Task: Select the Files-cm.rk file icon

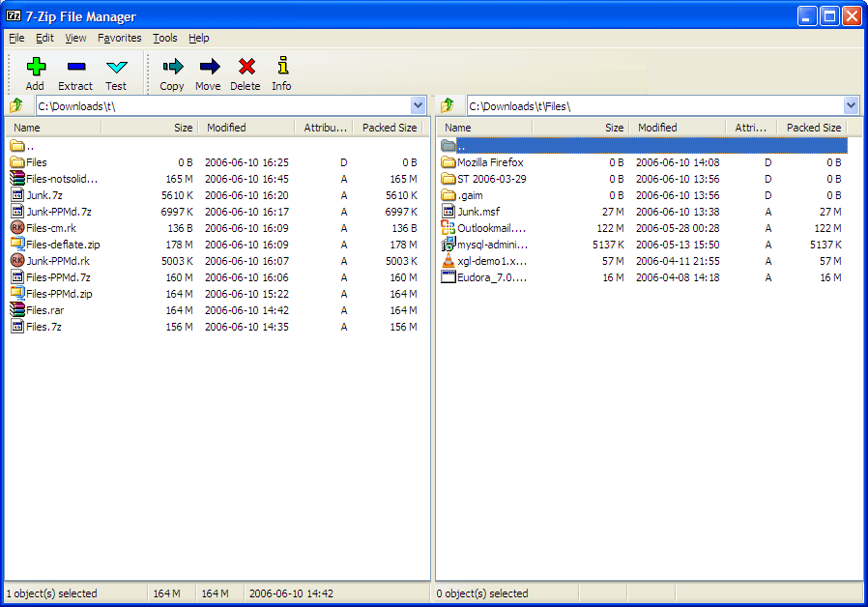Action: pos(17,227)
